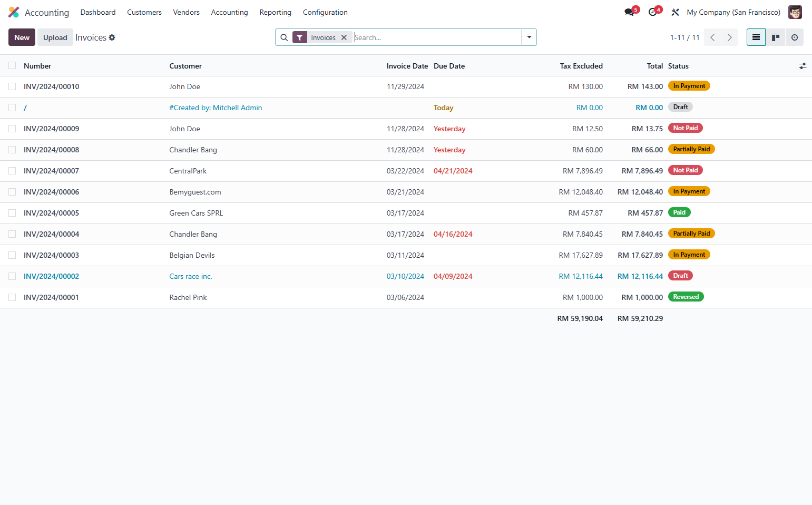Image resolution: width=812 pixels, height=505 pixels.
Task: Open the Configuration menu
Action: [x=325, y=12]
